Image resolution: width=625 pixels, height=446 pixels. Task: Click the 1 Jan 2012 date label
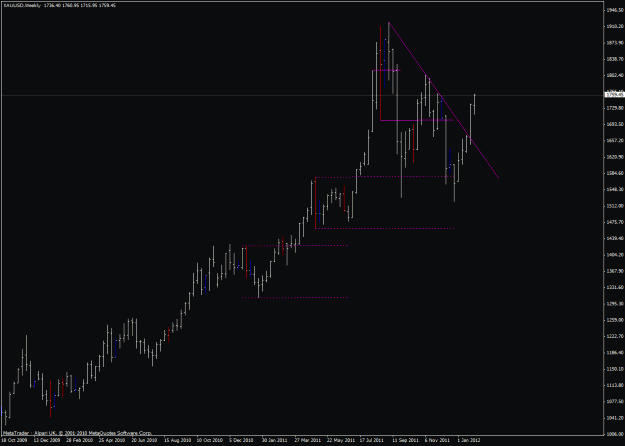click(x=470, y=440)
